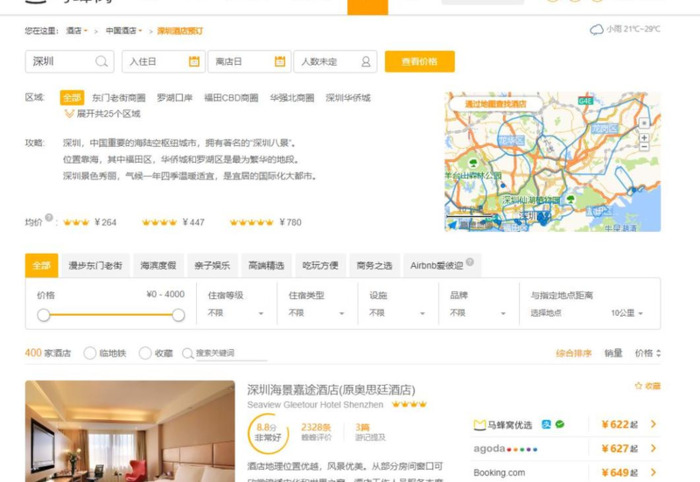The width and height of the screenshot is (700, 482).
Task: Click the keyword search magnifier icon
Action: (188, 353)
